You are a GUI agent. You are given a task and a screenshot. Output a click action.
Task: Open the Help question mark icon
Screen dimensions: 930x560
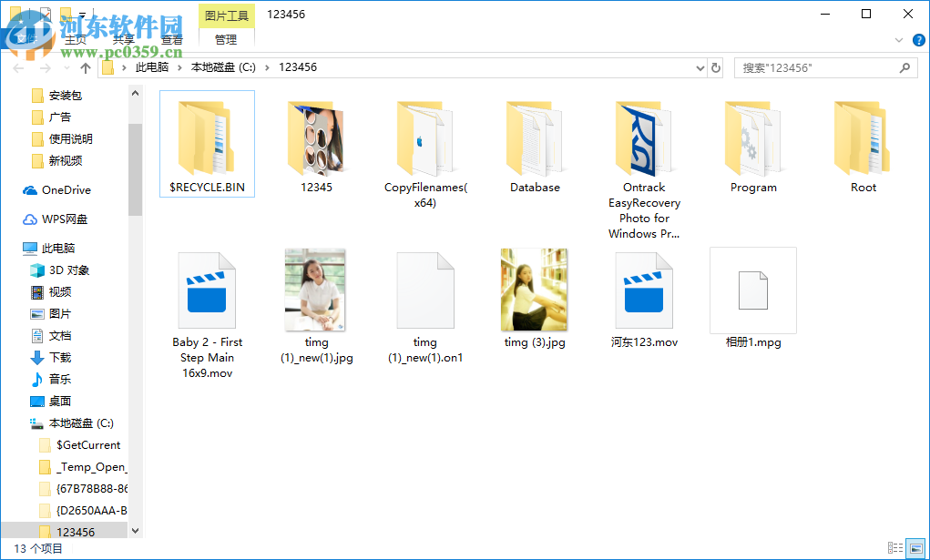tap(918, 40)
